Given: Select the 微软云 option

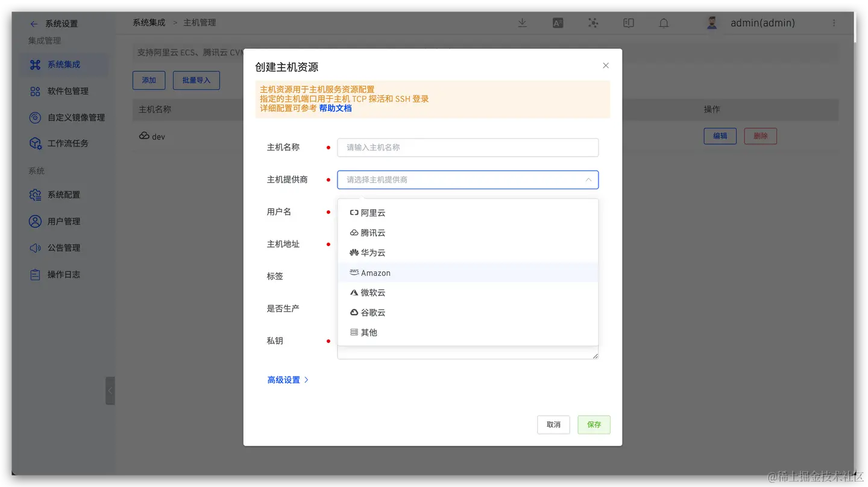Looking at the screenshot, I should (x=468, y=292).
